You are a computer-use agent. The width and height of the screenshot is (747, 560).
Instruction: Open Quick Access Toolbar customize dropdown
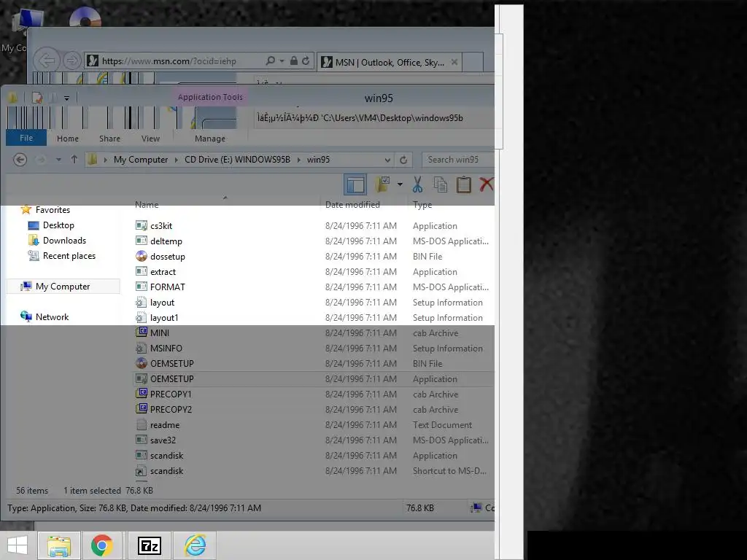tap(66, 98)
